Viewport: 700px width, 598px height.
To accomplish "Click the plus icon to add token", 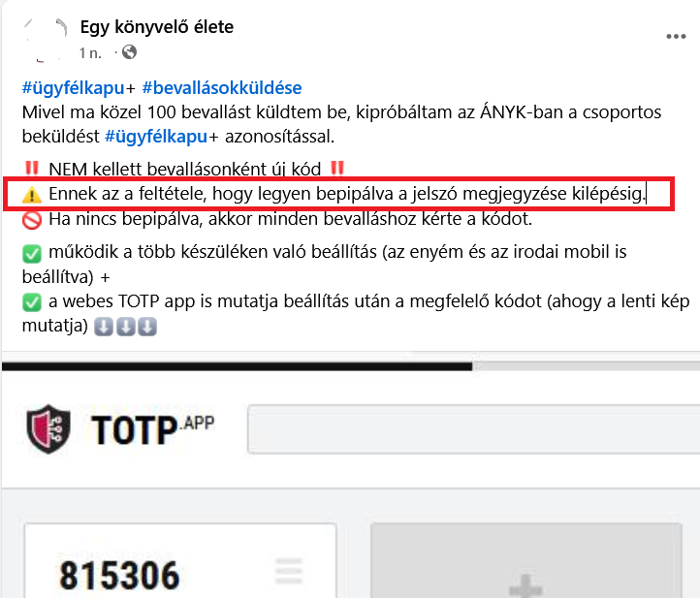I will click(x=525, y=585).
